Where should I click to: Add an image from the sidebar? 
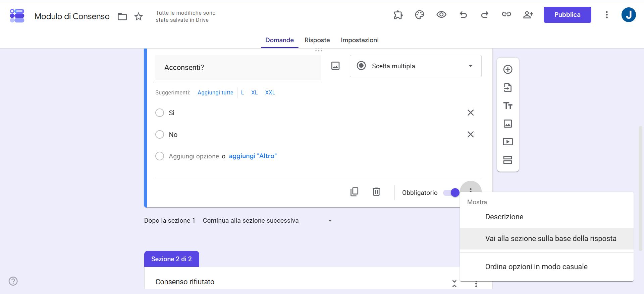coord(508,124)
